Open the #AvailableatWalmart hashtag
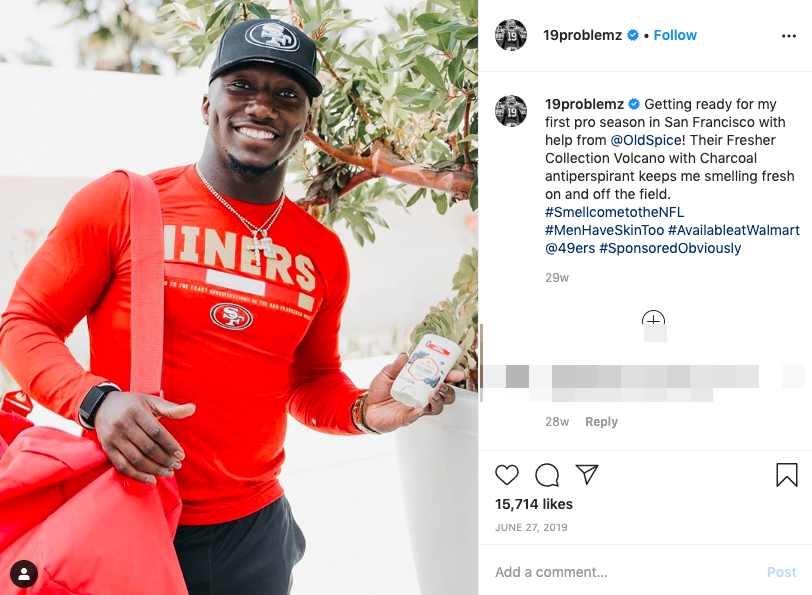Viewport: 812px width, 595px height. coord(734,230)
